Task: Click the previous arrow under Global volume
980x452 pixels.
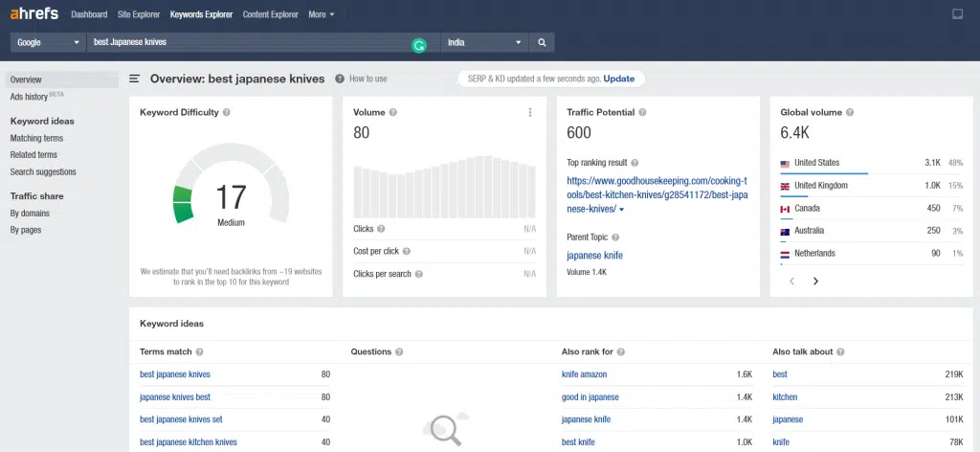Action: pos(791,282)
